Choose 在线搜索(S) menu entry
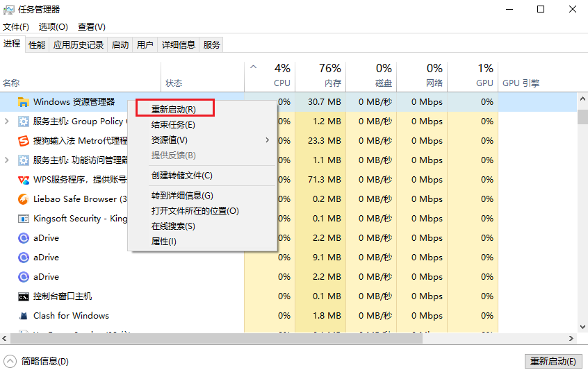Screen dimensions: 588x370 [x=173, y=226]
